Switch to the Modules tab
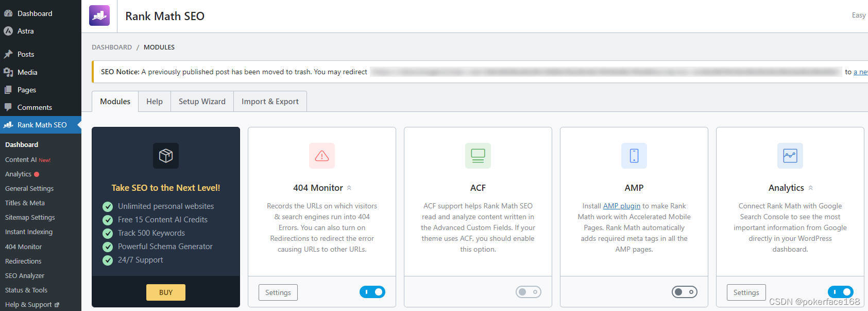868x311 pixels. click(x=115, y=102)
